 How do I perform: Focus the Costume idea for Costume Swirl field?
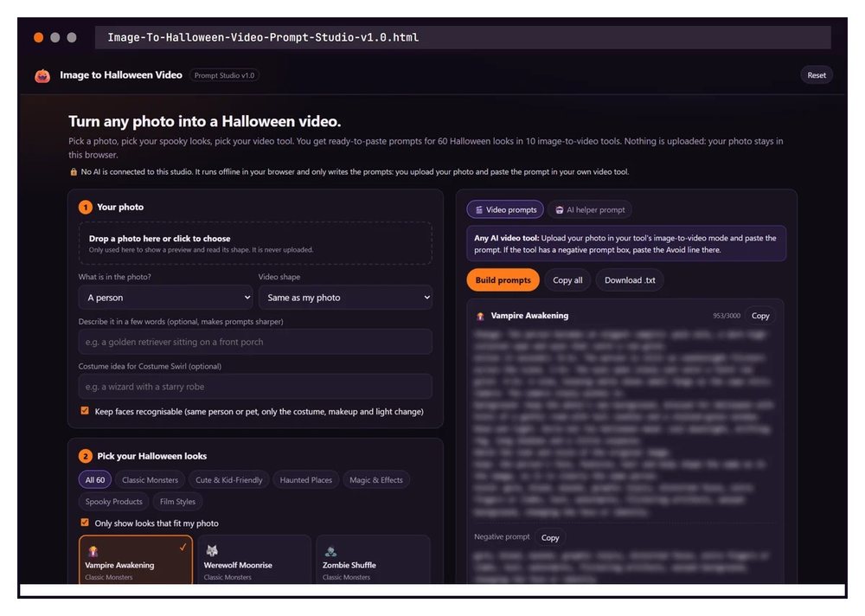(x=255, y=387)
